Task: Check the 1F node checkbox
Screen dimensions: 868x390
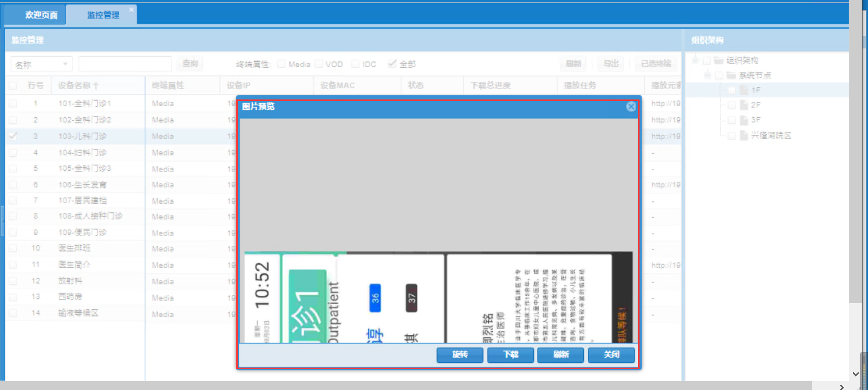Action: coord(732,90)
